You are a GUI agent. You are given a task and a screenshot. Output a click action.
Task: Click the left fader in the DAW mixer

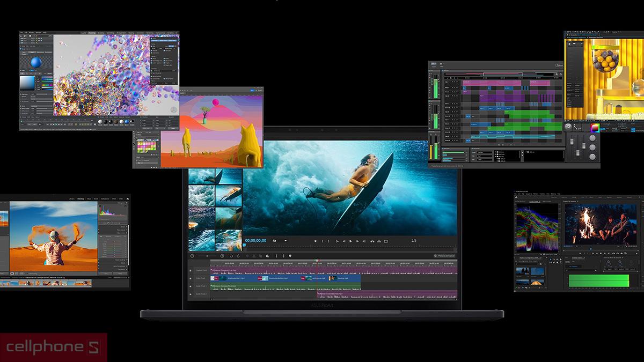[x=572, y=142]
